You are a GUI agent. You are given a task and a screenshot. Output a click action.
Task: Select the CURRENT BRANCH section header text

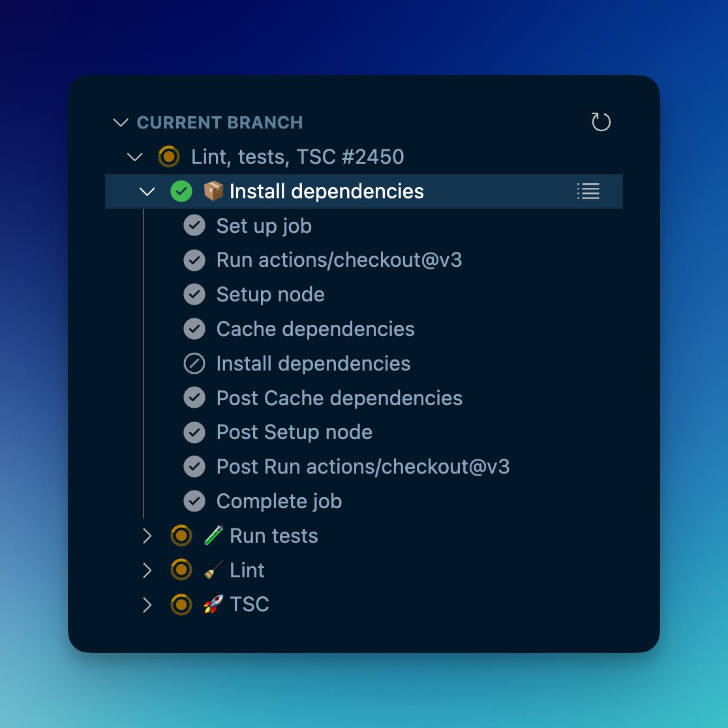click(x=220, y=123)
